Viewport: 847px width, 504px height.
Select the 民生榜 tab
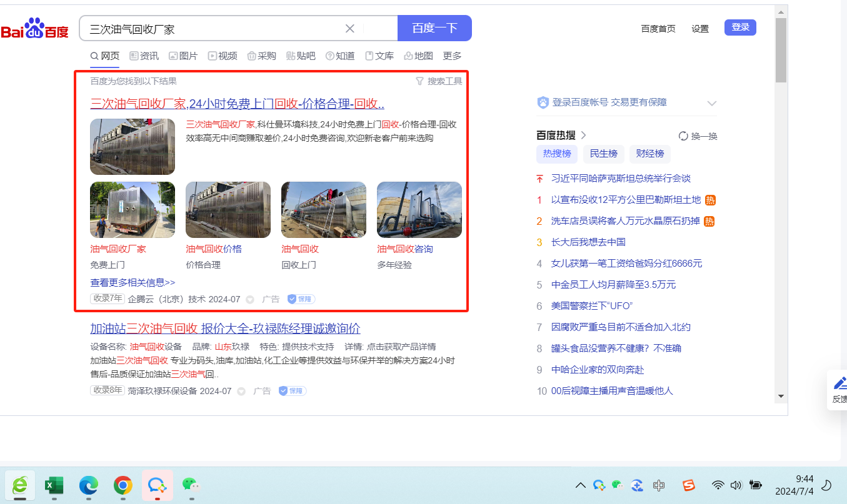[x=603, y=154]
